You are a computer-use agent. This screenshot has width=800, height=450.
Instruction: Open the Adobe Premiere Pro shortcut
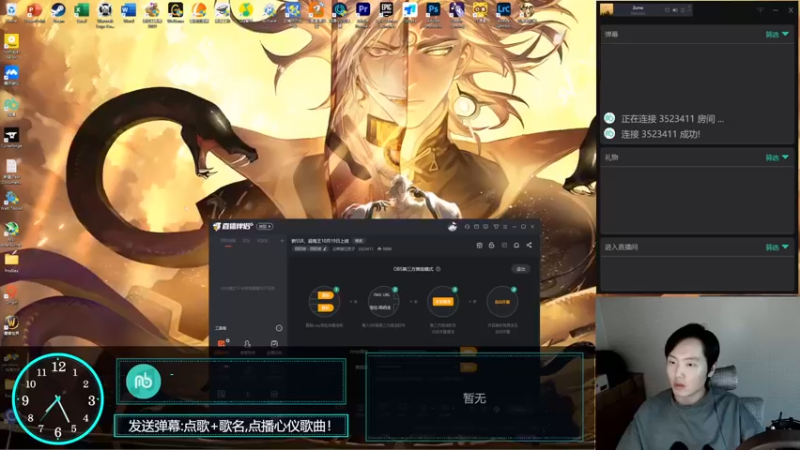363,9
